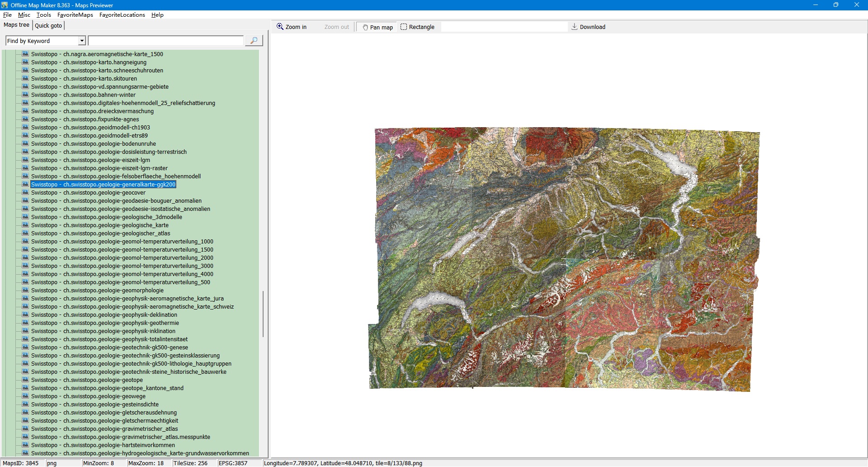The height and width of the screenshot is (467, 868).
Task: Open the File menu
Action: (x=7, y=15)
